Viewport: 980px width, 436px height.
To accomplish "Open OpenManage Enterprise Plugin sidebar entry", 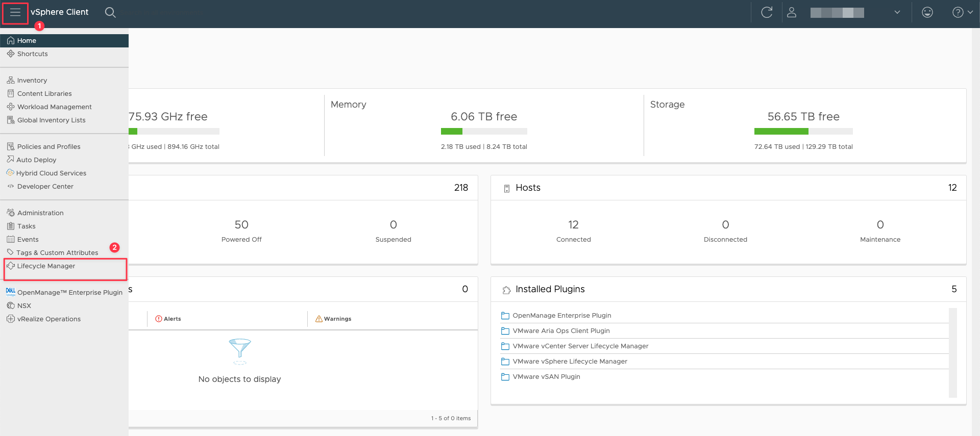I will (64, 293).
